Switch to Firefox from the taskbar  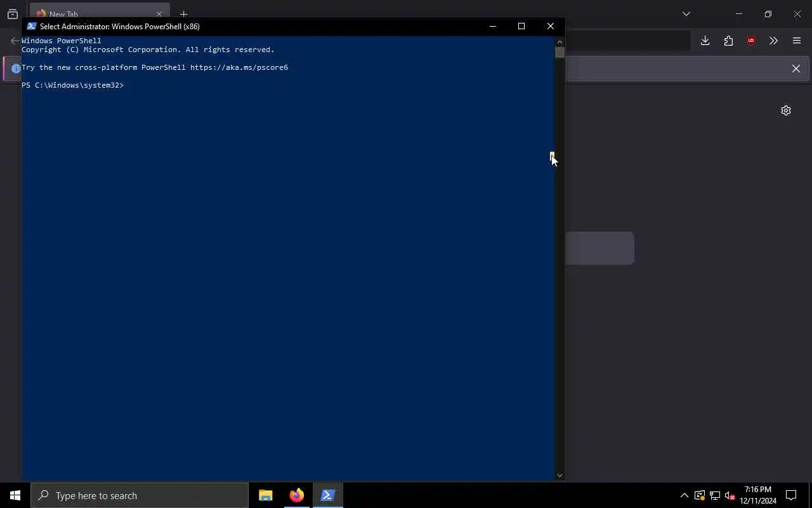tap(297, 495)
